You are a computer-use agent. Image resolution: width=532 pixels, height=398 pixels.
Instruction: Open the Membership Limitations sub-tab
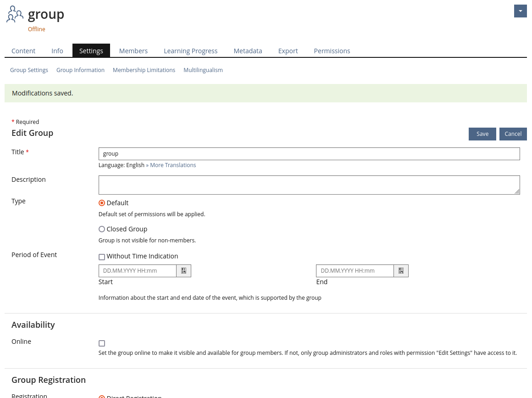coord(144,70)
